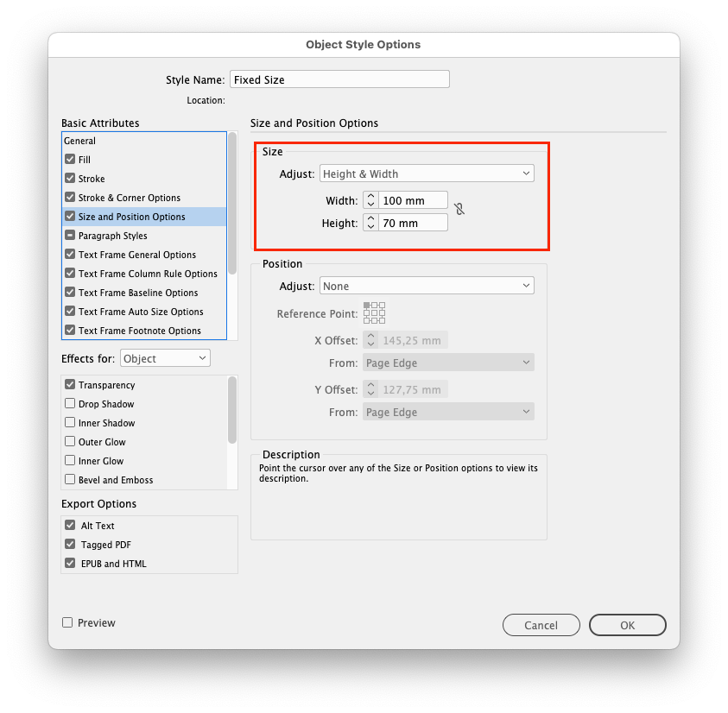This screenshot has width=728, height=713.
Task: Toggle Size and Position Options checkbox
Action: 70,217
